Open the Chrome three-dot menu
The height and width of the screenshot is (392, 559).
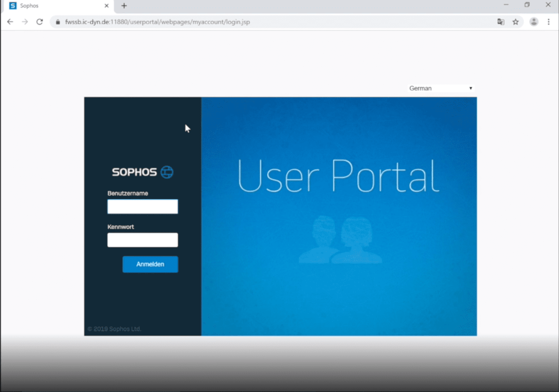[x=549, y=22]
